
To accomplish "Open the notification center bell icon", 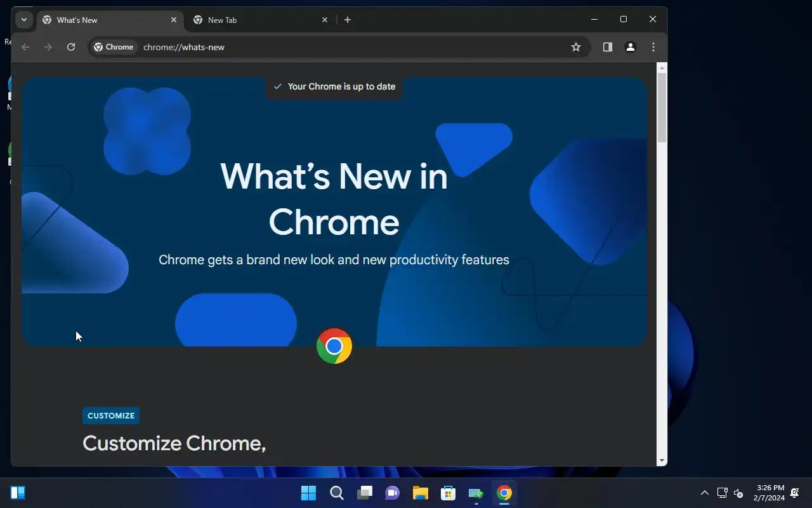I will click(795, 493).
